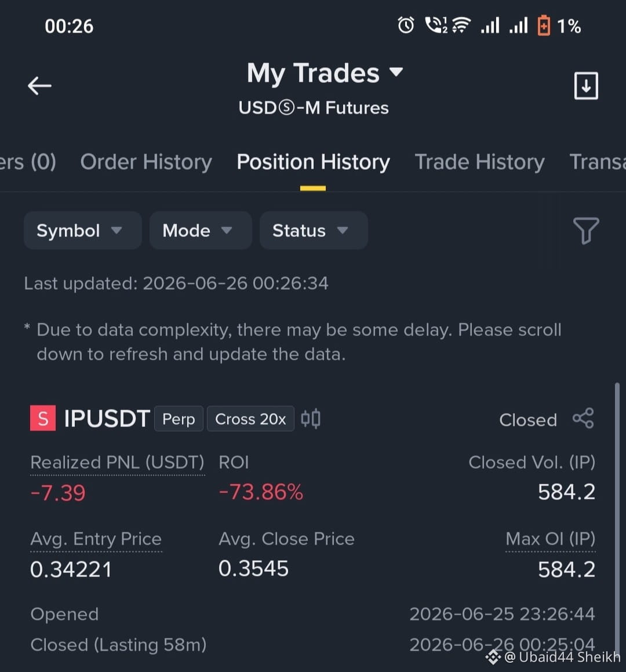This screenshot has height=672, width=626.
Task: Open the Status filter dropdown
Action: coord(314,231)
